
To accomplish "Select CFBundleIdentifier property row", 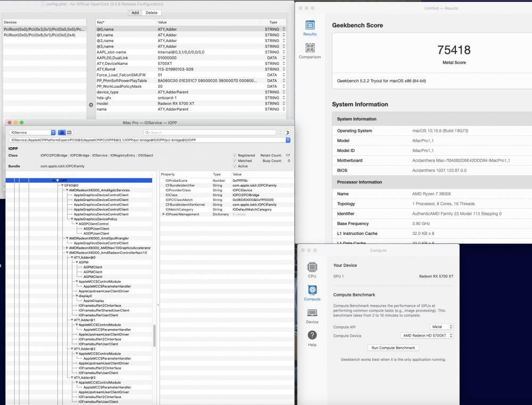I will point(227,185).
